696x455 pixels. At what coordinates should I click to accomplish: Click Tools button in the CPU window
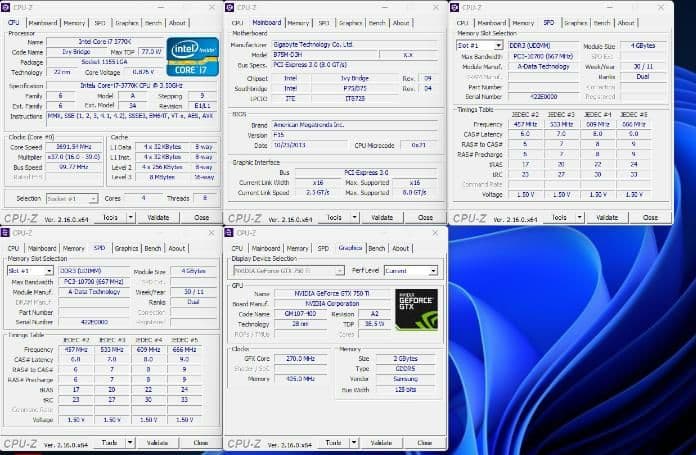coord(110,217)
